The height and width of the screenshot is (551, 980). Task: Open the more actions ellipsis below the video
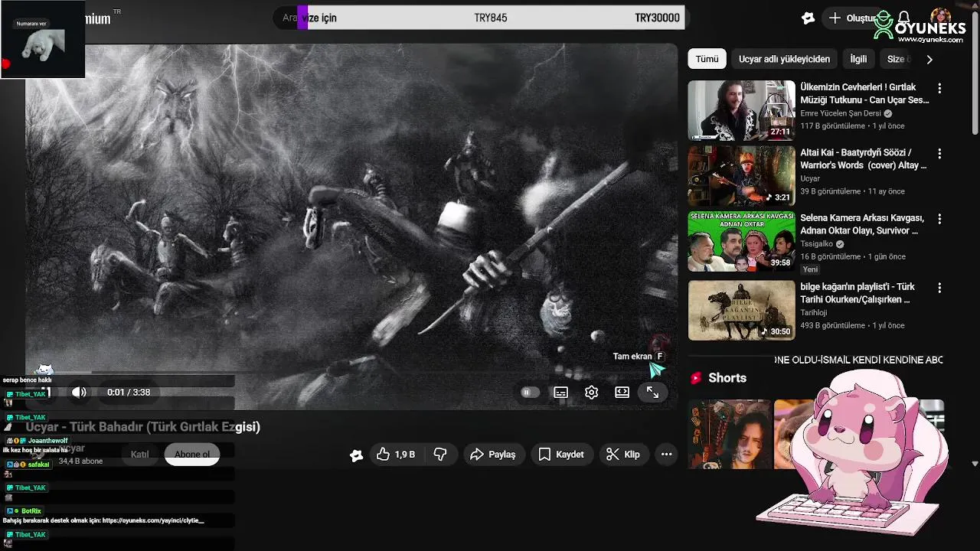666,455
